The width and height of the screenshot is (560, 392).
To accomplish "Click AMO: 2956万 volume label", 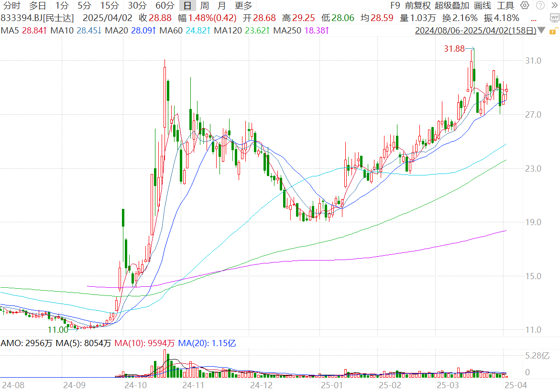I will click(26, 343).
